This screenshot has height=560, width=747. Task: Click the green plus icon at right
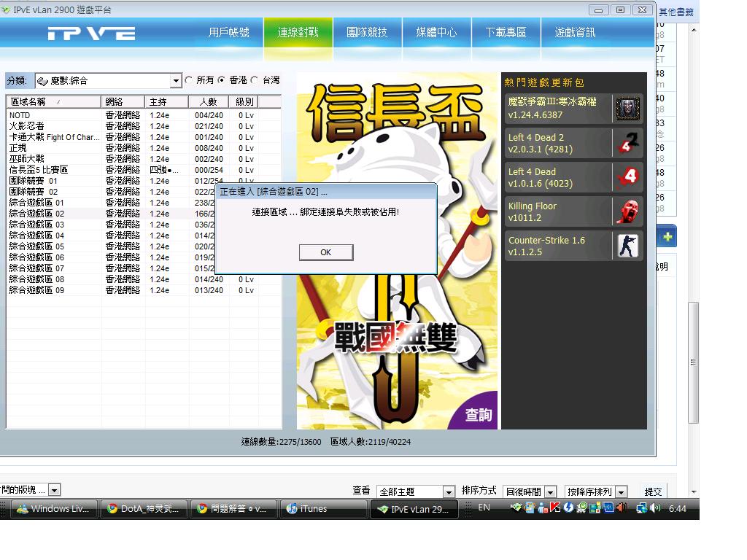pyautogui.click(x=667, y=237)
